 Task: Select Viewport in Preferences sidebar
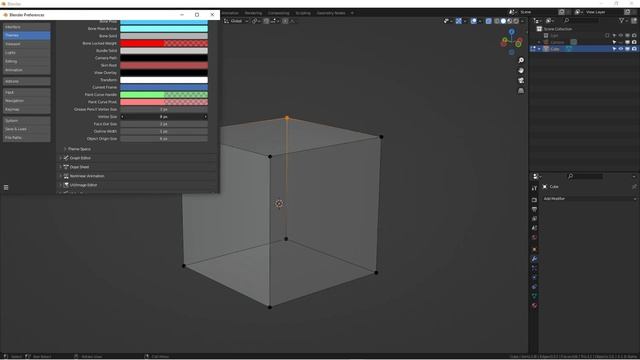(x=27, y=44)
